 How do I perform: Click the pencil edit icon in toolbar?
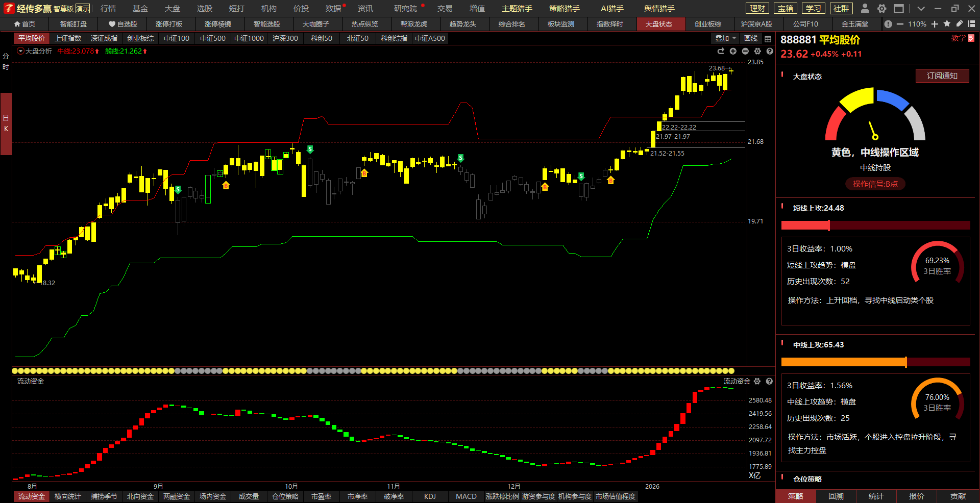[959, 24]
